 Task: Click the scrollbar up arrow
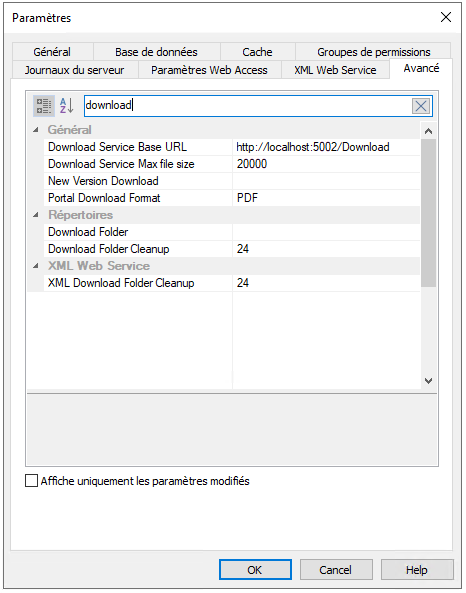pyautogui.click(x=429, y=131)
